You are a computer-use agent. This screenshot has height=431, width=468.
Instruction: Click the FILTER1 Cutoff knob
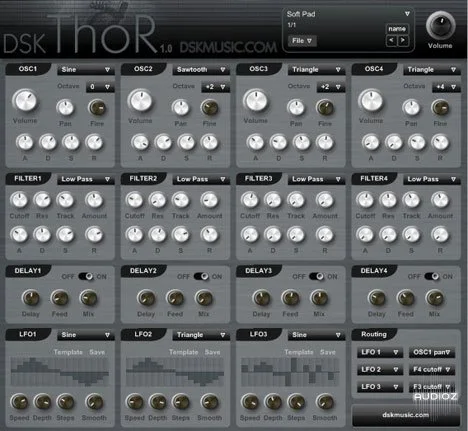click(19, 200)
